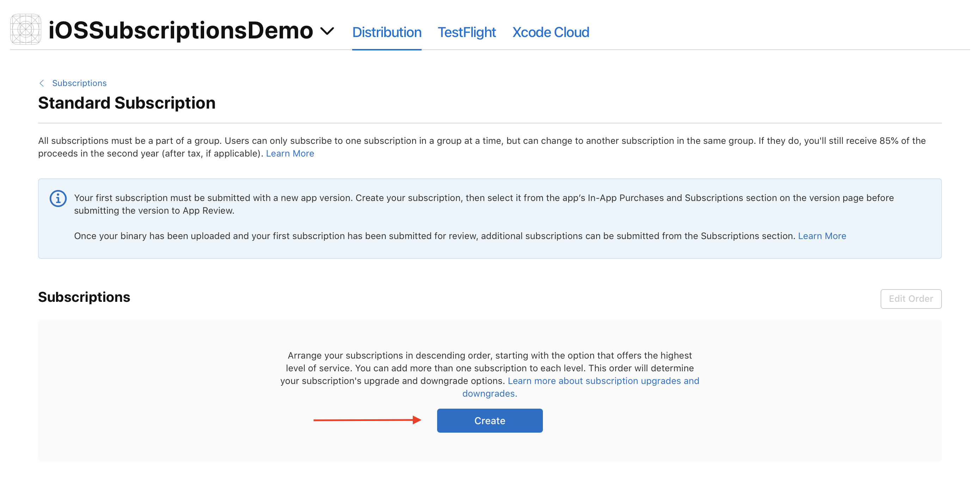Screen dimensions: 980x488
Task: Switch to the Distribution tab
Action: pyautogui.click(x=386, y=32)
